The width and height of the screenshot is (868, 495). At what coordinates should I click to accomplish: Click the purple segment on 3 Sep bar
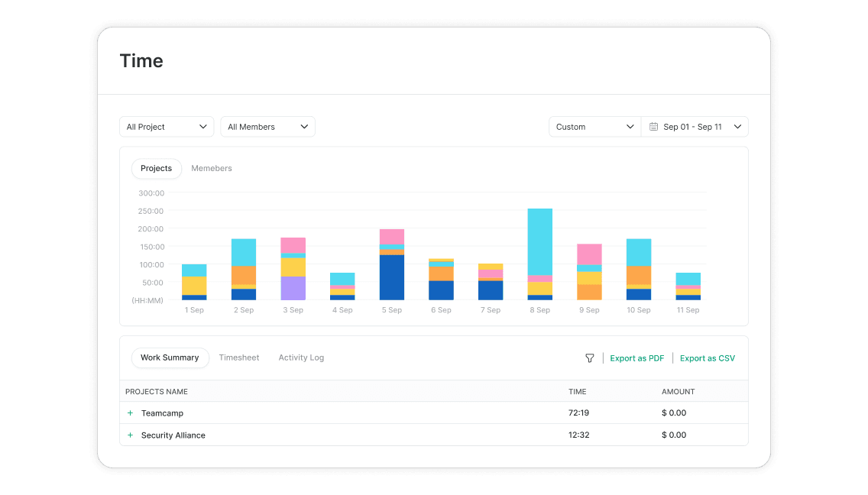click(x=293, y=288)
